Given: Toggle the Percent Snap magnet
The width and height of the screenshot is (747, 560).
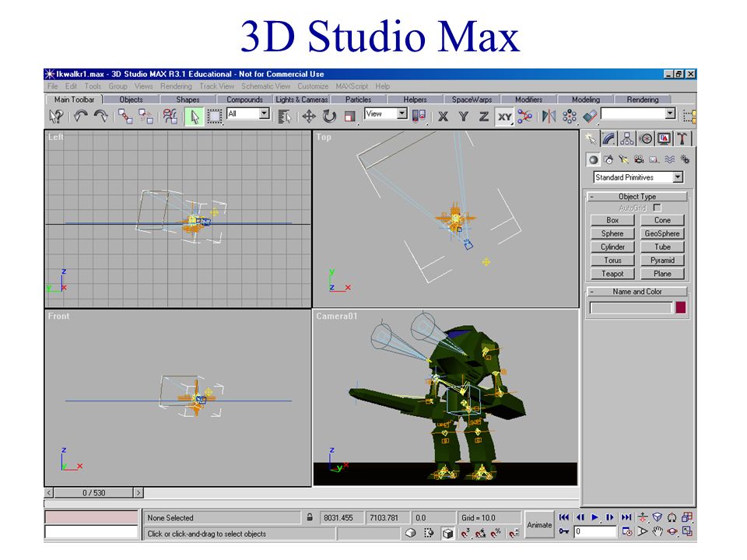Looking at the screenshot, I should (x=496, y=534).
